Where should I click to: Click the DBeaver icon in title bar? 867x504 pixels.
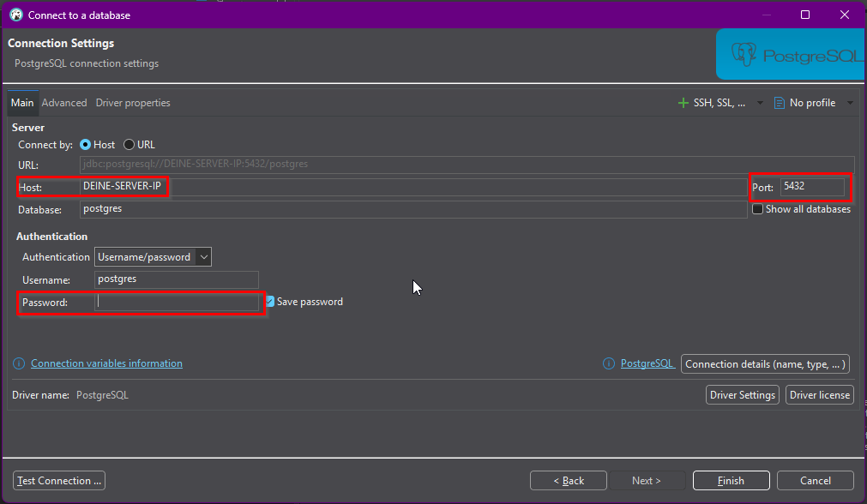click(x=15, y=15)
